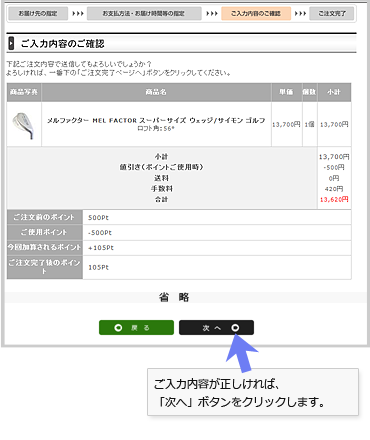Viewport: 370px width, 440px height.
Task: Click the arrow separator before ご注文完了
Action: (300, 14)
